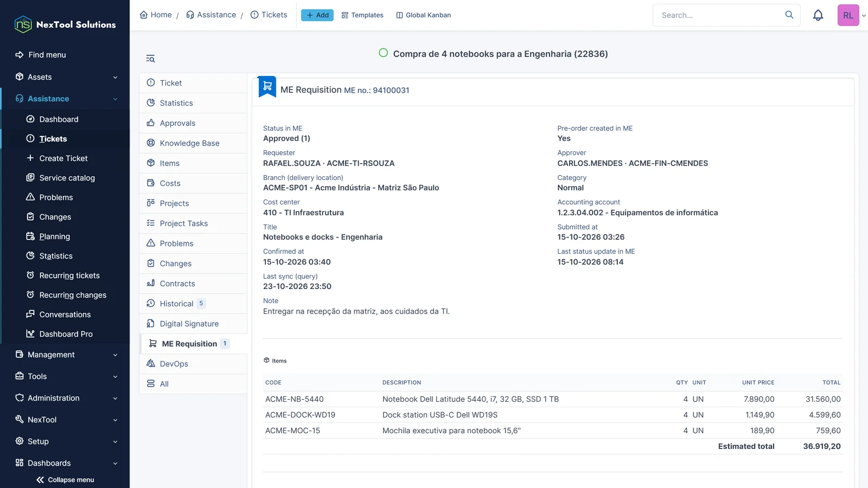Click the NexTool Solutions logo
The height and width of the screenshot is (488, 868).
pyautogui.click(x=65, y=24)
